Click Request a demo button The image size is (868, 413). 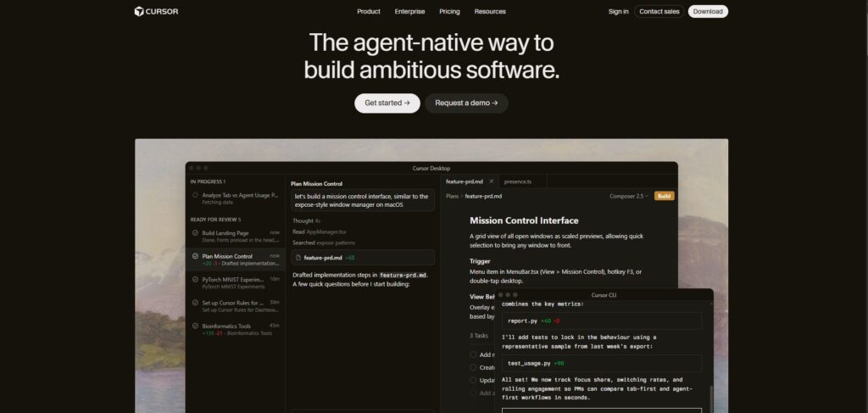point(467,103)
